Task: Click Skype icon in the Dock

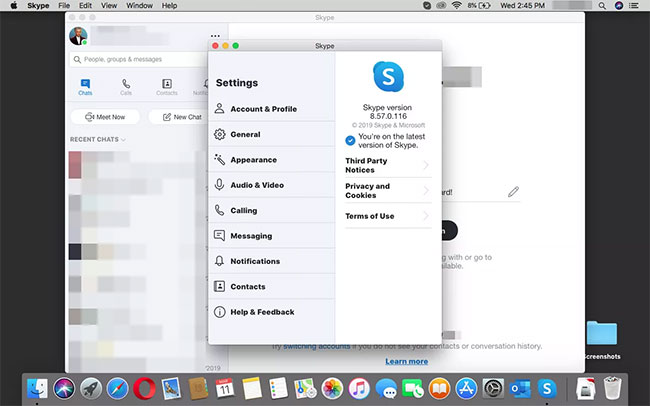Action: tap(547, 389)
